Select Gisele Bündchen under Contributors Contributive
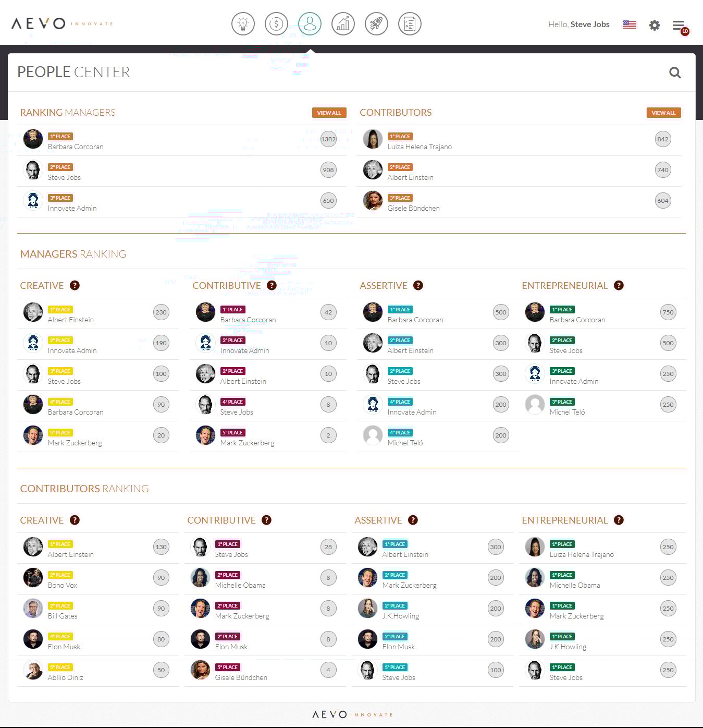The width and height of the screenshot is (703, 728). click(241, 678)
